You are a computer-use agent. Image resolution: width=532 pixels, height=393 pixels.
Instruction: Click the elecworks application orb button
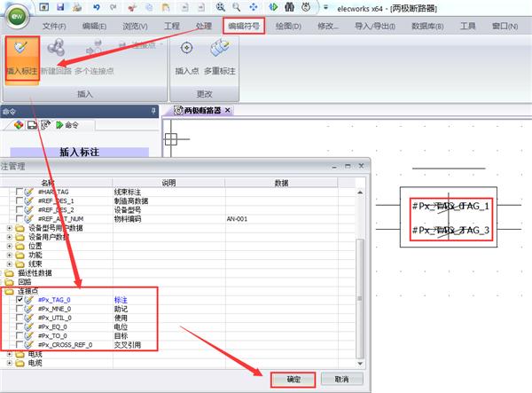pos(18,16)
